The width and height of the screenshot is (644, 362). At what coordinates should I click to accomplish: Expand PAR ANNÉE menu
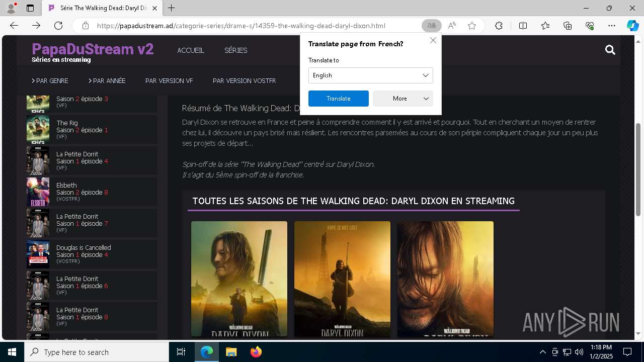107,80
